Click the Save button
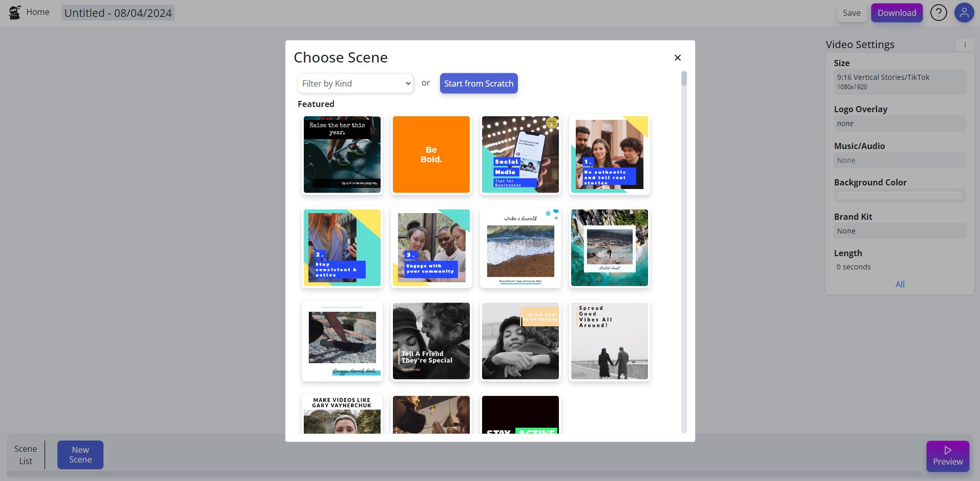The width and height of the screenshot is (980, 481). [x=852, y=13]
